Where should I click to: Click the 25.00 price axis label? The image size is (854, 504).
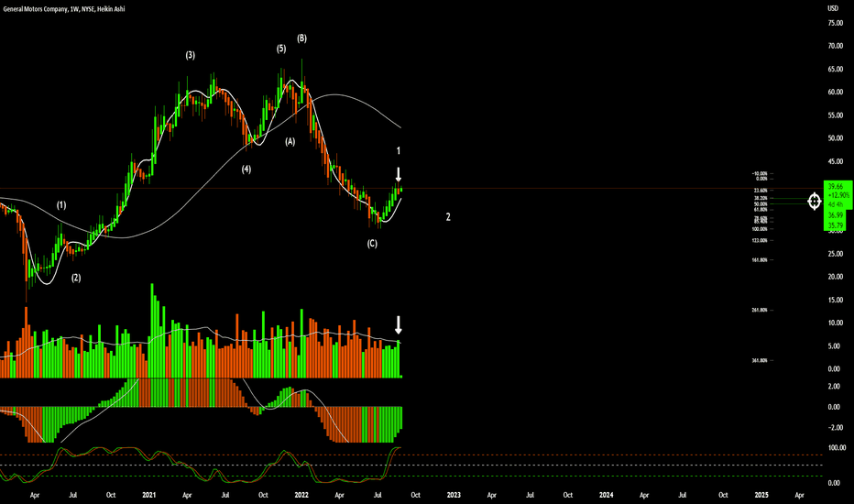[836, 253]
